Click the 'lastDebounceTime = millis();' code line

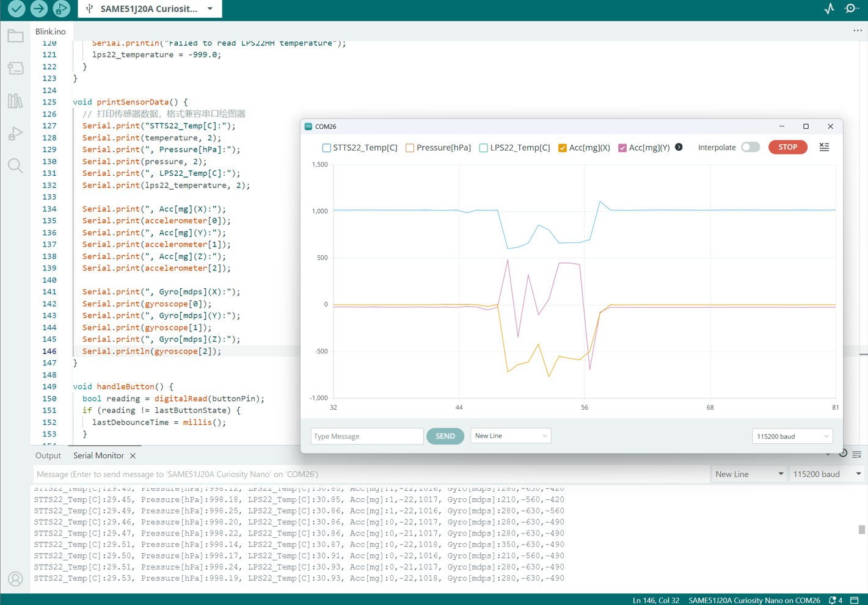coord(159,422)
